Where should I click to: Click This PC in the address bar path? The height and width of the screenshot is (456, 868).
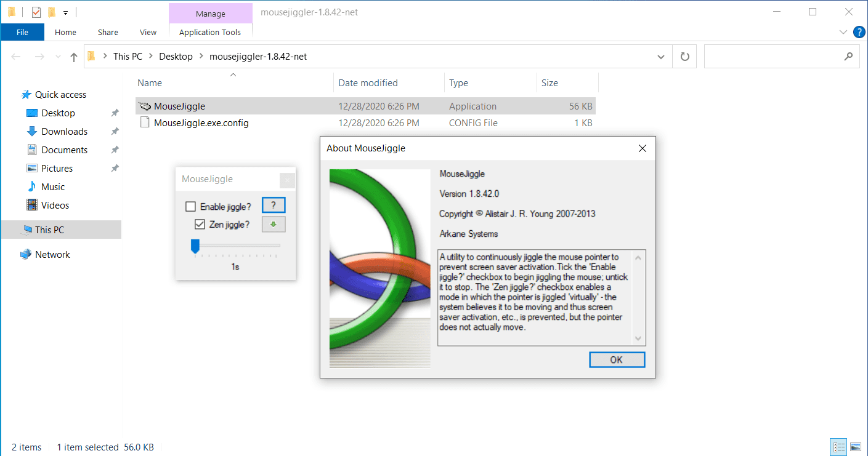128,57
